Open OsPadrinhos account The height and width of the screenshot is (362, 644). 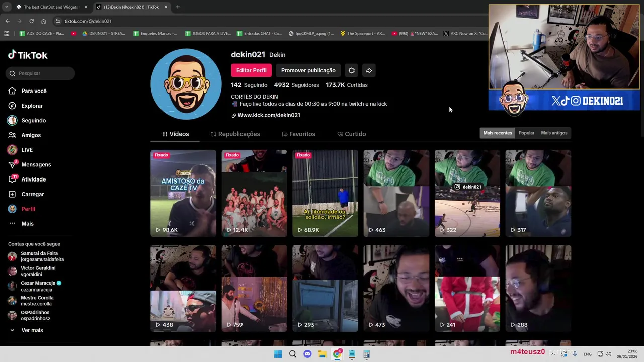pos(29,315)
